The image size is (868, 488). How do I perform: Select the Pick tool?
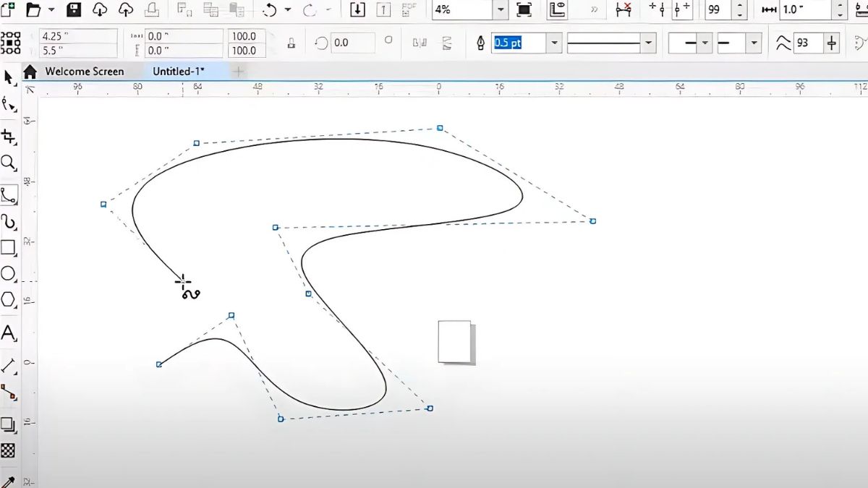coord(9,77)
